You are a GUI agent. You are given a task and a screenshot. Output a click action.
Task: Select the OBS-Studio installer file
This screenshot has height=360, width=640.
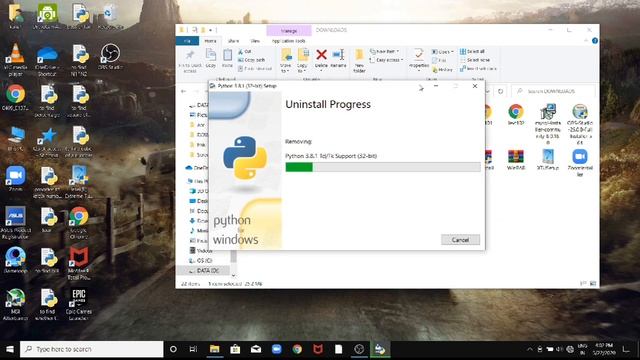[x=580, y=124]
